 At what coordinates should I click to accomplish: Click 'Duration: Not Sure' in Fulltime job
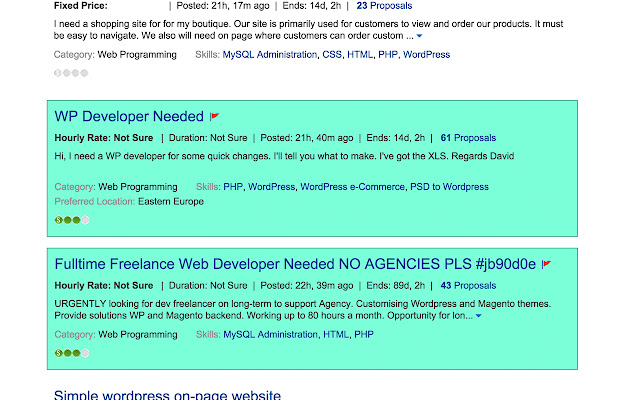[x=208, y=286]
